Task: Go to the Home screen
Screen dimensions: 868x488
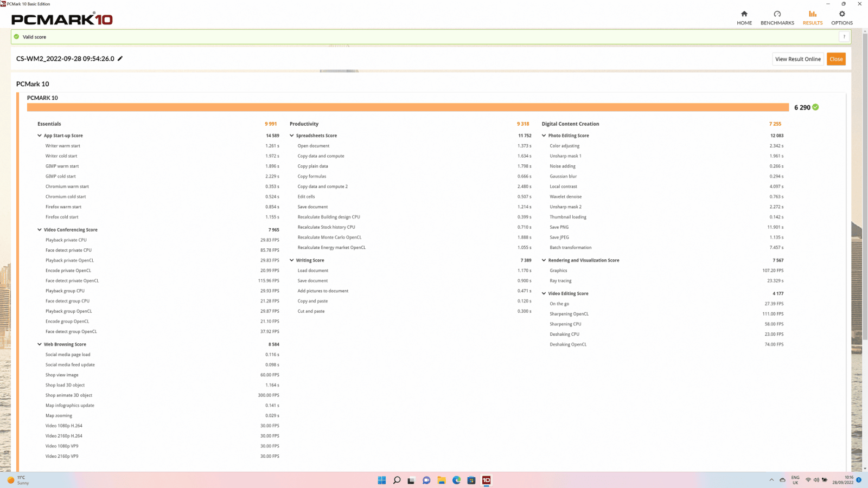Action: pos(744,18)
